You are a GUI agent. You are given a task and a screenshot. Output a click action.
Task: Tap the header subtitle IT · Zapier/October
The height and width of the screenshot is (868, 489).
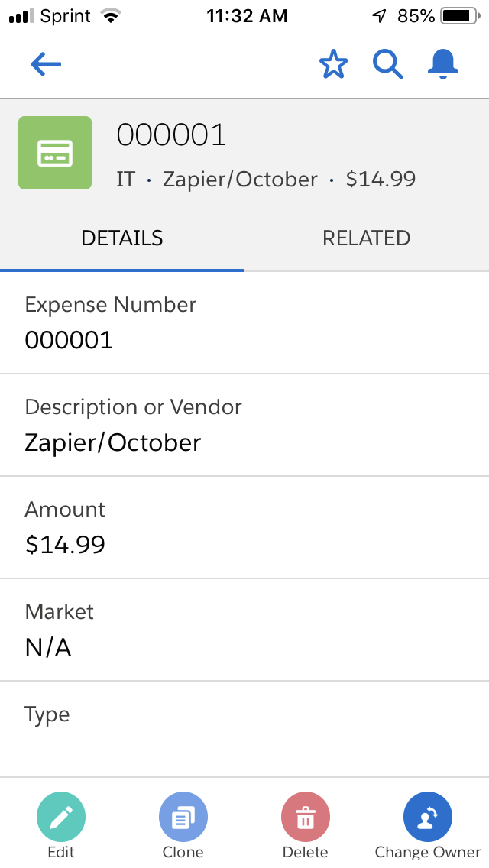coord(216,180)
